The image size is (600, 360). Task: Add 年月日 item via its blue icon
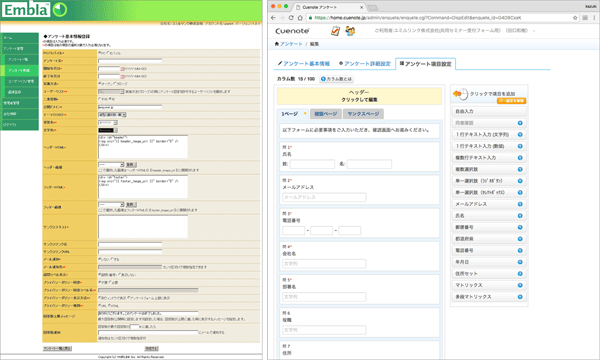tap(520, 262)
